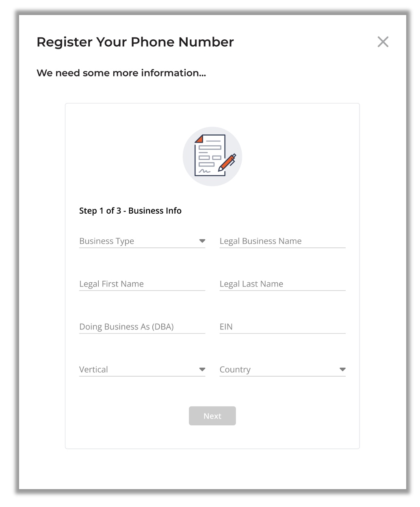Click the Step 1 of 3 Business Info label
Viewport: 420px width, 507px height.
point(130,210)
